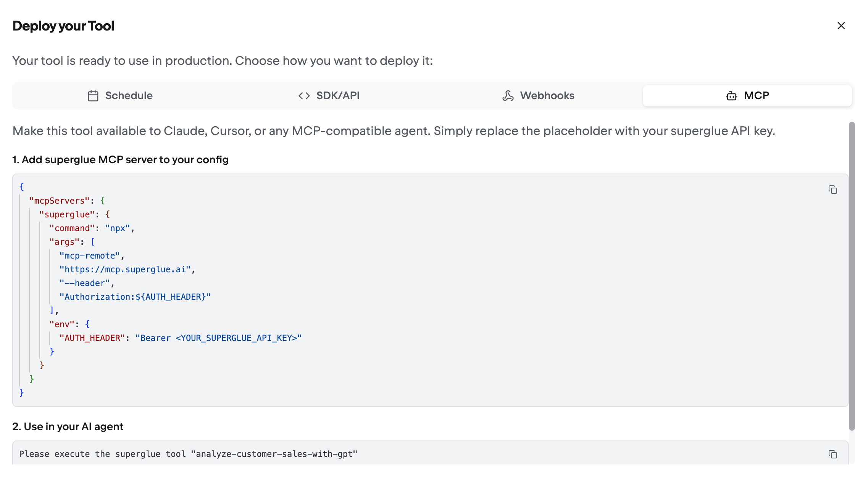This screenshot has height=479, width=868.
Task: Close the Deploy your Tool dialog
Action: tap(841, 26)
